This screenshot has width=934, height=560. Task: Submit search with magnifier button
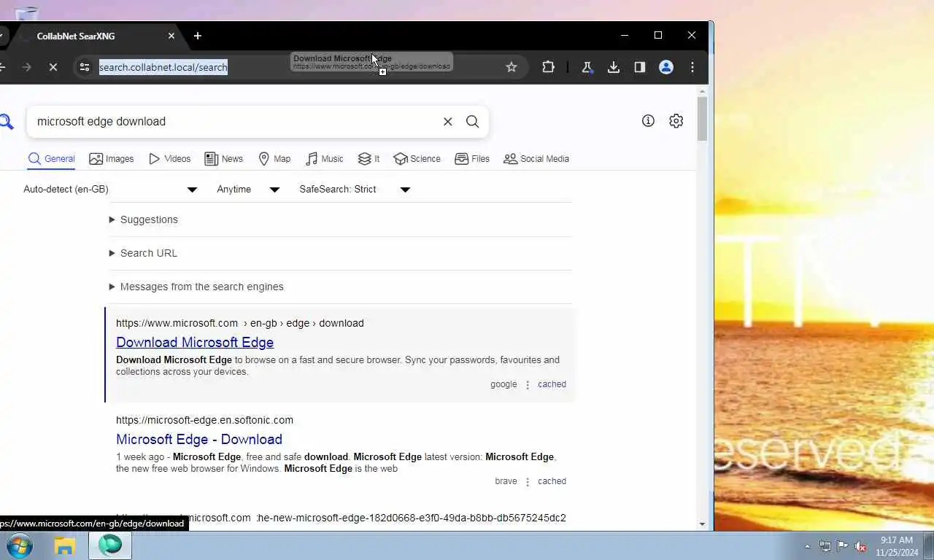click(473, 122)
